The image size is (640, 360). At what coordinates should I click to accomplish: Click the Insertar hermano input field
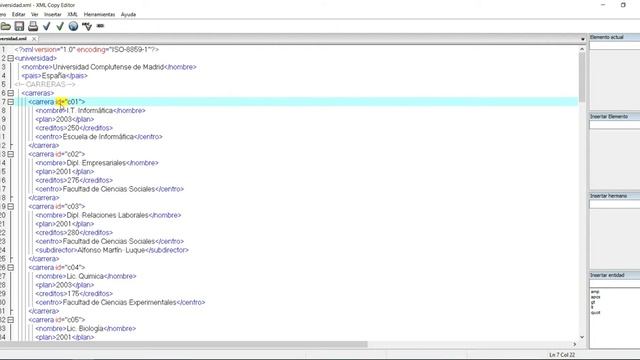point(615,204)
